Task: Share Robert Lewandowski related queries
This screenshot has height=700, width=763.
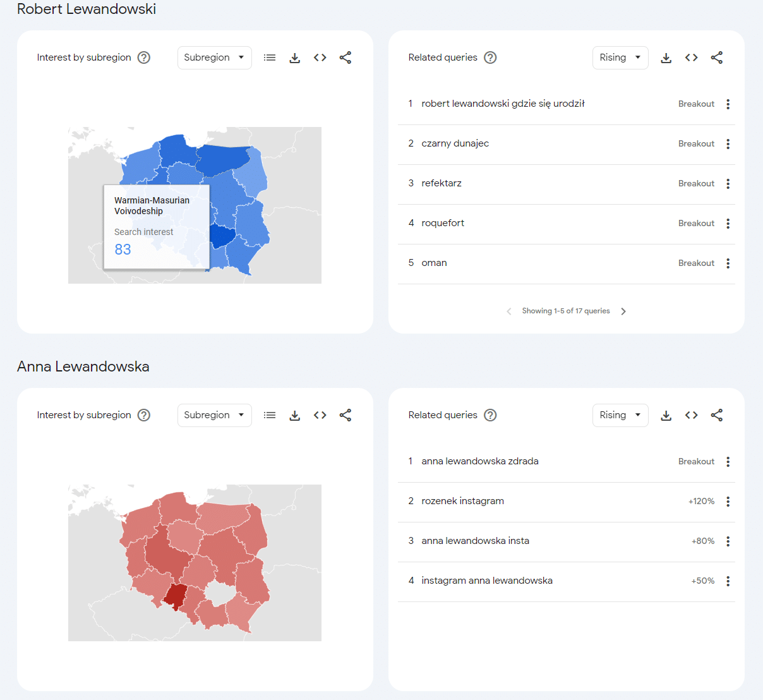Action: [717, 57]
